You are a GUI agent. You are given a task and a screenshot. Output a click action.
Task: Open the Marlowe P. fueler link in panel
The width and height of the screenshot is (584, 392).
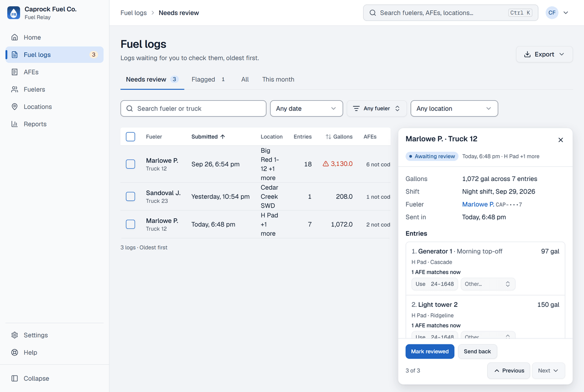(478, 204)
